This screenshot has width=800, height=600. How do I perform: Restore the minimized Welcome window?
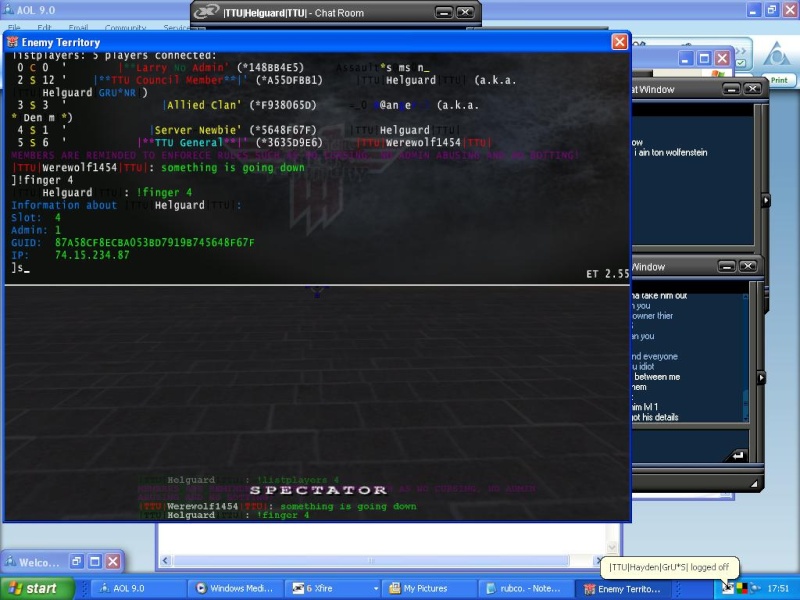pos(76,562)
